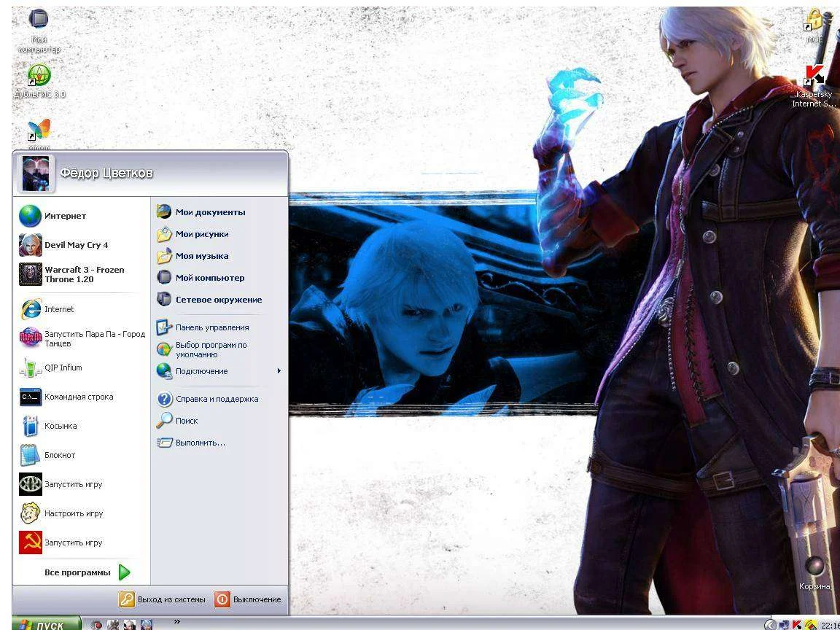
Task: Open ДубльГИС 3.0 desktop shortcut
Action: 39,81
